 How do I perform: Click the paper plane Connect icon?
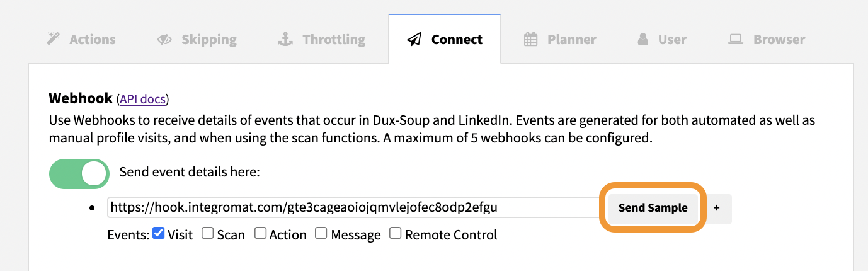(x=414, y=40)
